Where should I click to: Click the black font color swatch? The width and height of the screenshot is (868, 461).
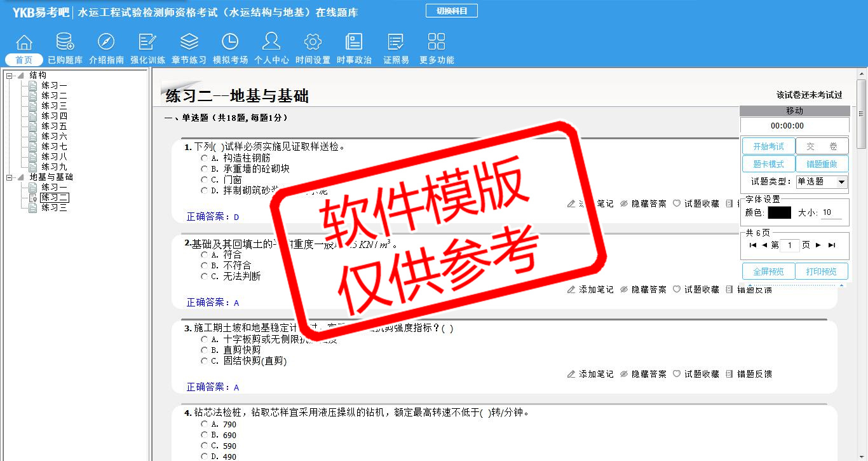779,213
